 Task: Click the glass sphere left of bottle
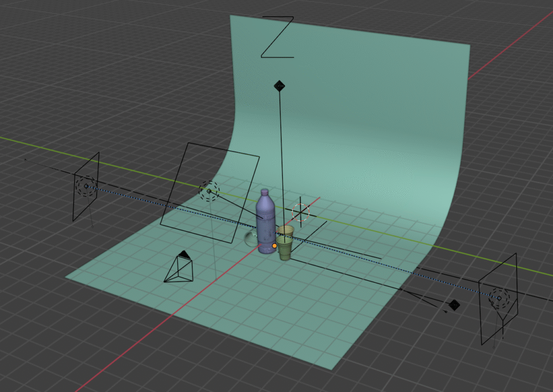click(251, 238)
